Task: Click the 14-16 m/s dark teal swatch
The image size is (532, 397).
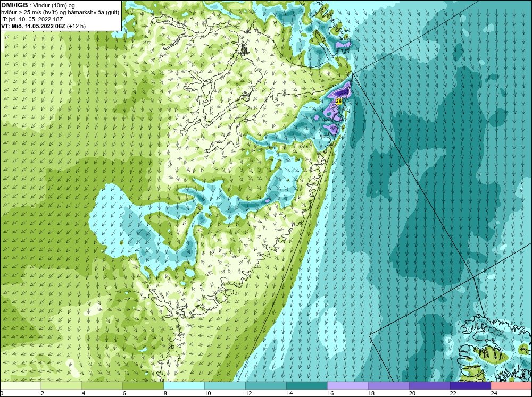Action: tap(307, 386)
